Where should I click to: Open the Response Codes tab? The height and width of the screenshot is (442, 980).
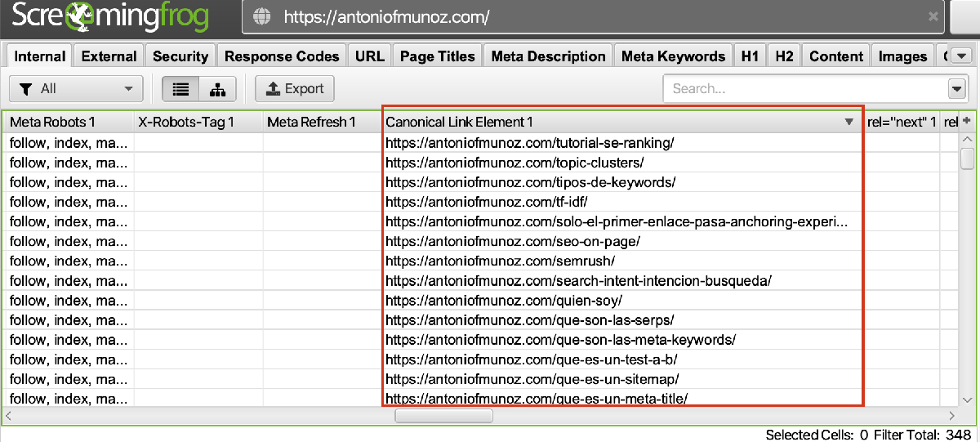click(282, 56)
